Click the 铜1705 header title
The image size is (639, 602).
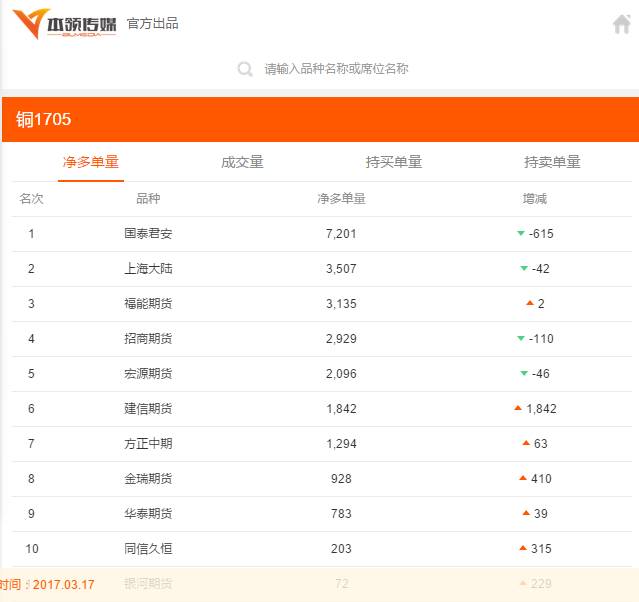(x=44, y=119)
